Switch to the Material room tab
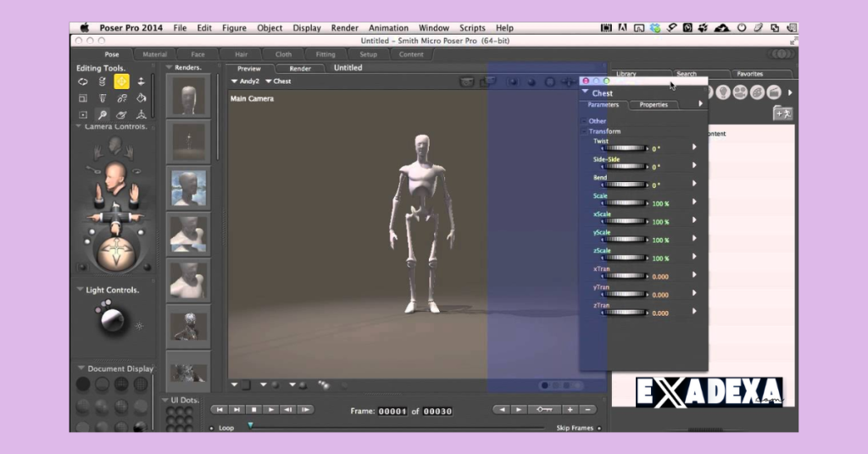Viewport: 868px width, 454px height. click(154, 54)
